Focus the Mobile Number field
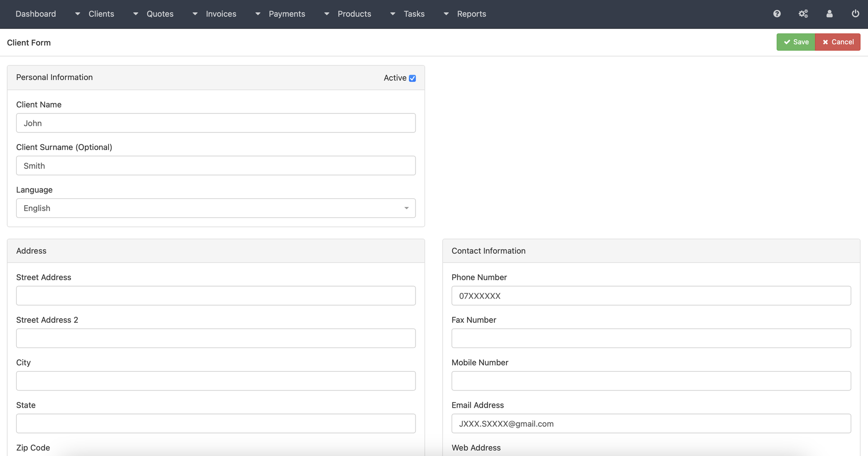This screenshot has height=456, width=868. [651, 381]
